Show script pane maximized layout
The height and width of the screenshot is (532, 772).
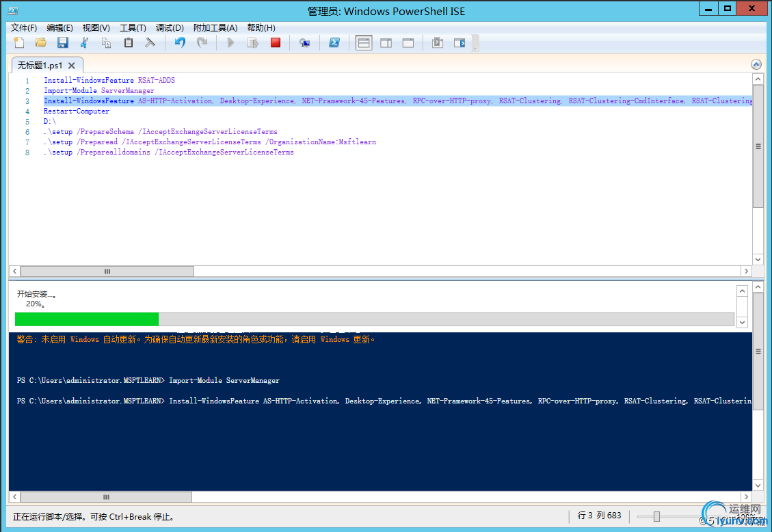408,43
